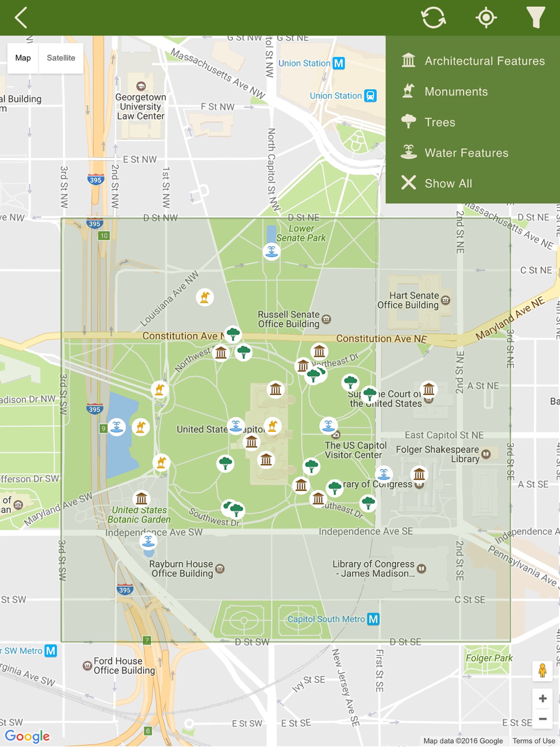
Task: Tap fountain marker by the reflecting pool
Action: pos(116,427)
